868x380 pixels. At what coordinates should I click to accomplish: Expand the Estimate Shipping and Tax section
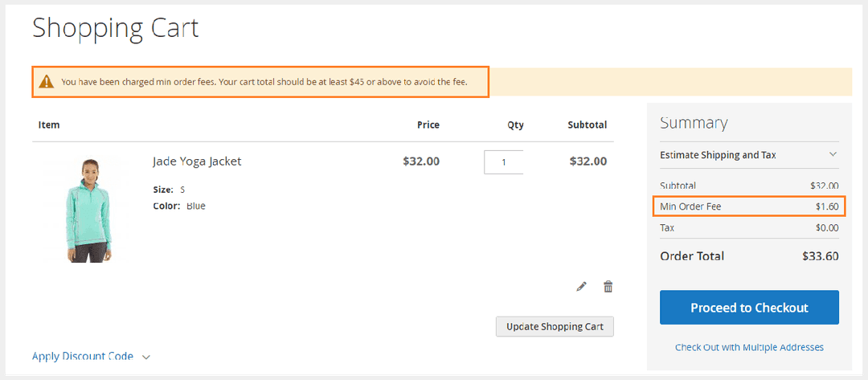click(718, 155)
